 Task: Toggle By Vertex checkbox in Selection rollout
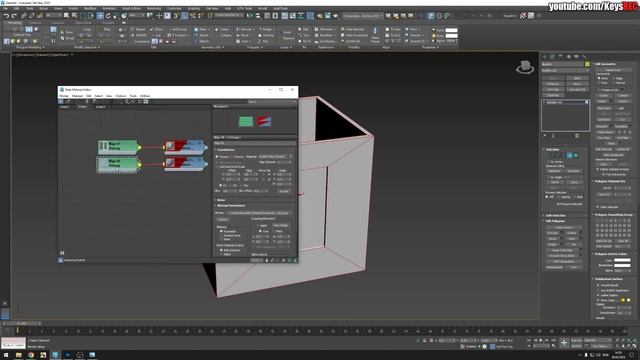549,162
